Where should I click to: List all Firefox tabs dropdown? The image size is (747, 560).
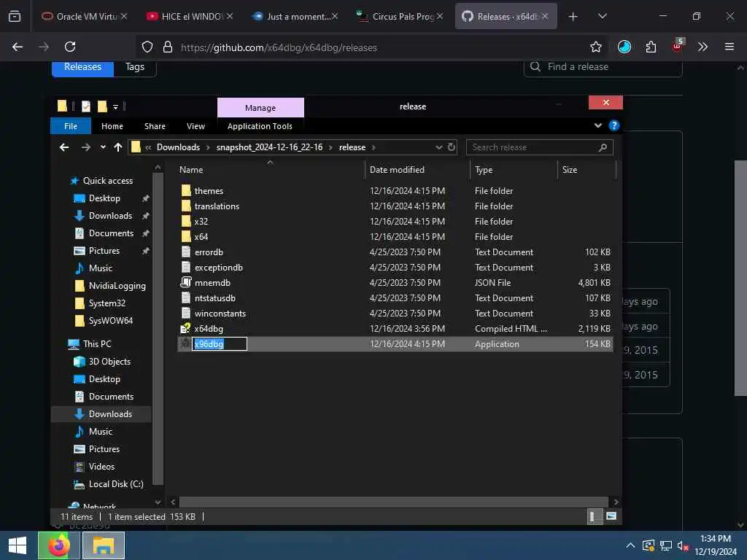pyautogui.click(x=602, y=17)
